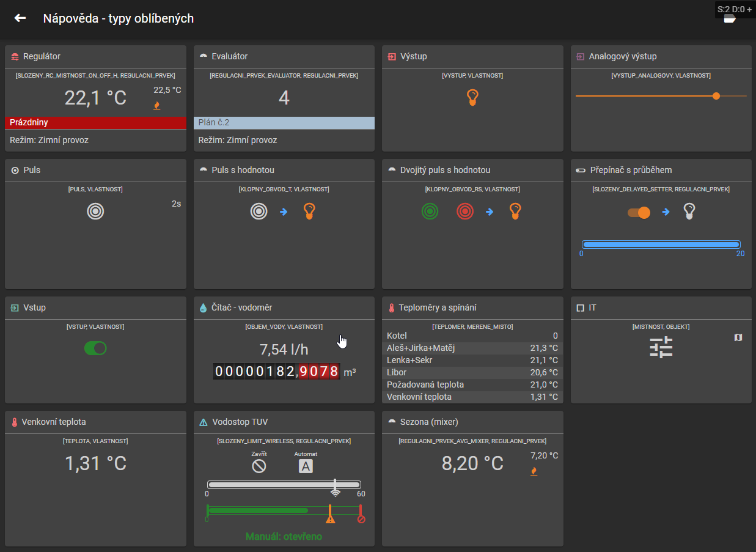Viewport: 756px width, 552px height.
Task: Click the orange bulb in Výstup card
Action: point(472,97)
